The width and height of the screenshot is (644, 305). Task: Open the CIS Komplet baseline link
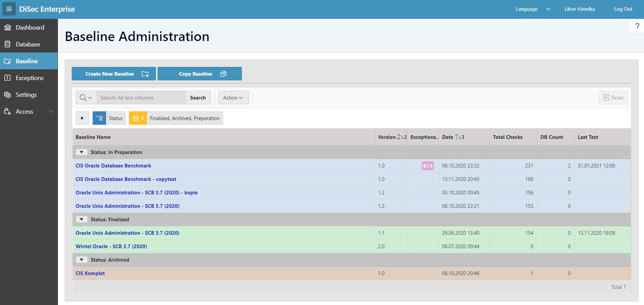point(90,273)
